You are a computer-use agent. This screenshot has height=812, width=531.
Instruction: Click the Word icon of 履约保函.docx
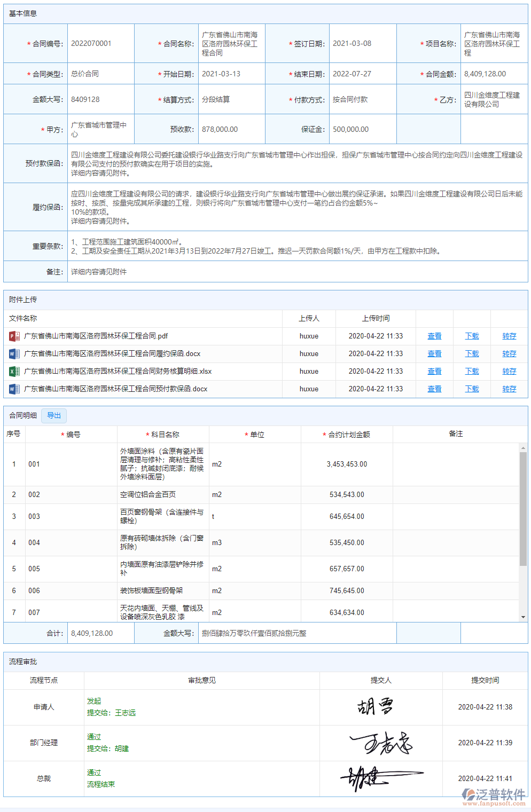point(14,354)
